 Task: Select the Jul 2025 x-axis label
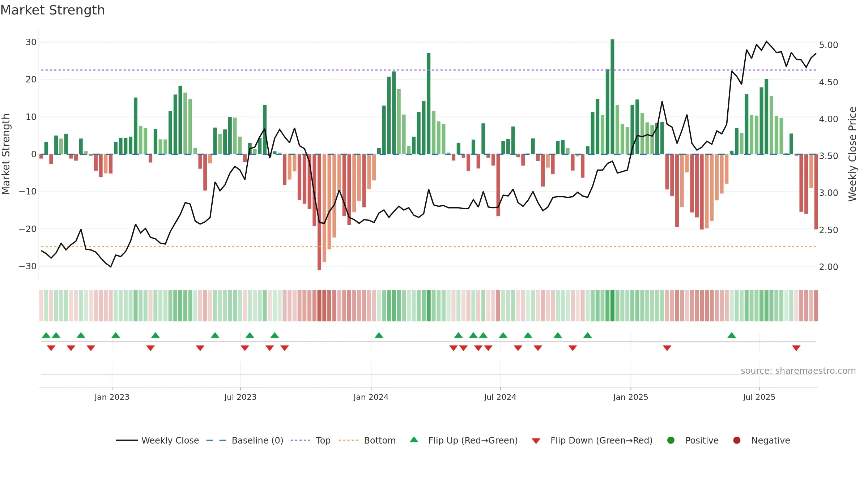point(759,397)
